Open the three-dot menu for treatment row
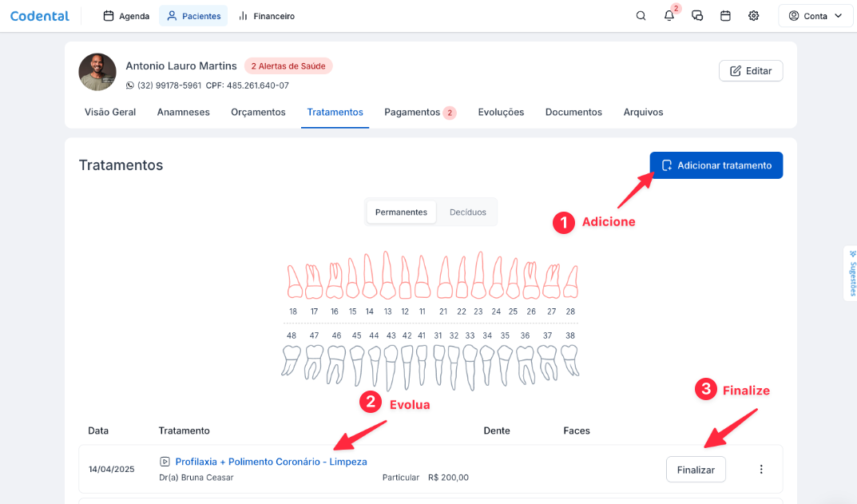857x504 pixels. (x=761, y=470)
